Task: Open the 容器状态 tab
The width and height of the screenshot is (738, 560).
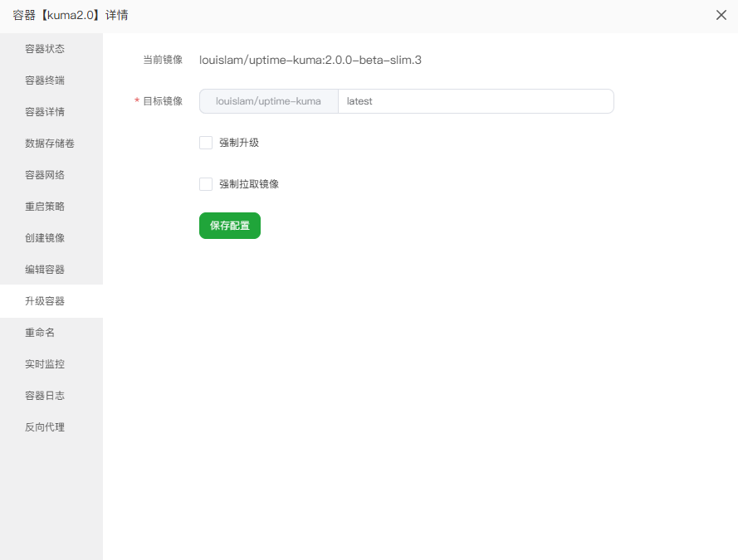Action: [x=45, y=49]
